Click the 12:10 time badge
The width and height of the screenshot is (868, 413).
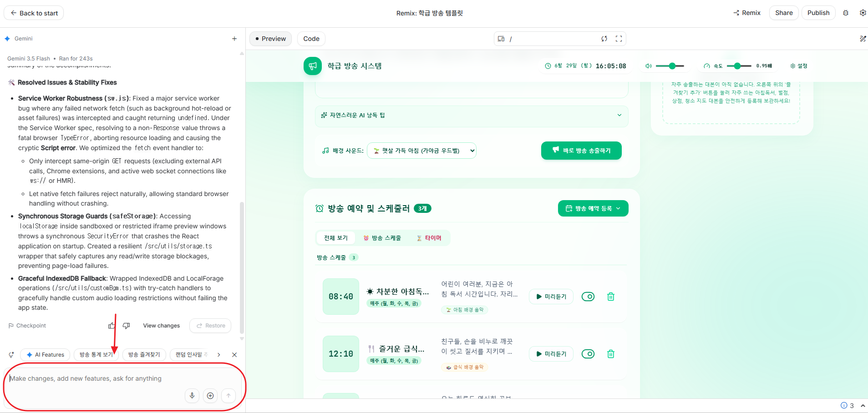[x=341, y=354]
